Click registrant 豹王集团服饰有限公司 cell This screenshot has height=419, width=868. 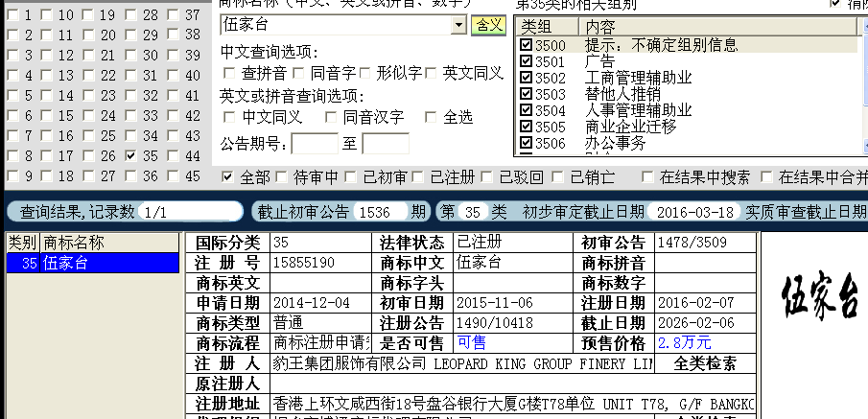(462, 363)
